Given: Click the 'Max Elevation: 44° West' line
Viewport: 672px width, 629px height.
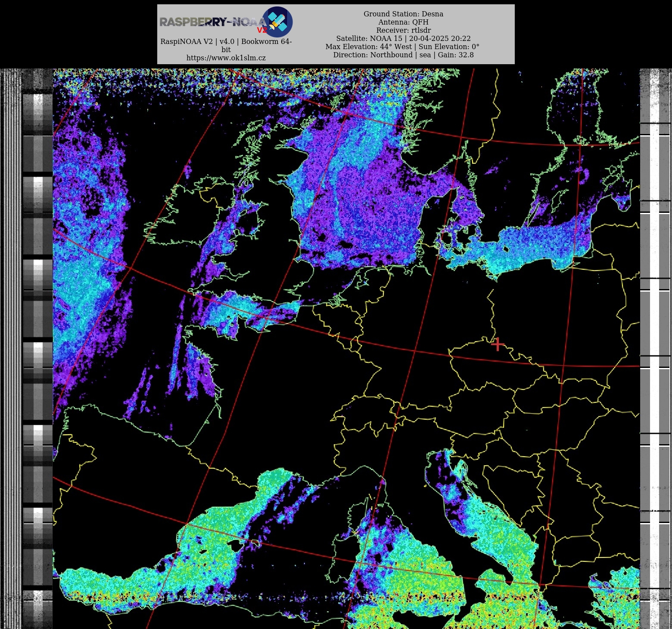Looking at the screenshot, I should pos(402,47).
